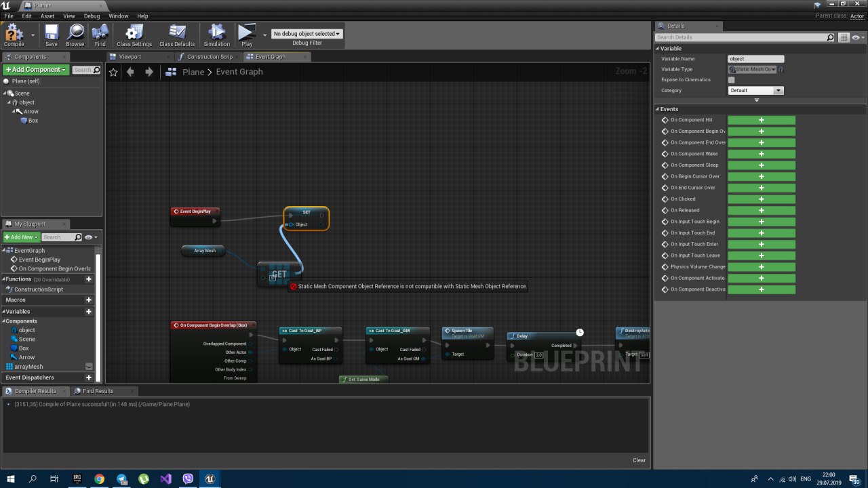Collapse the EventGraph section
868x488 pixels.
3,251
